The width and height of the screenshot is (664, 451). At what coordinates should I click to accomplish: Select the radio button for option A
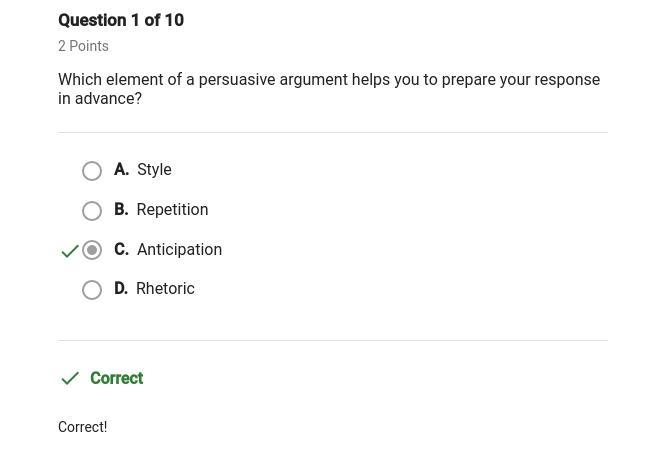coord(92,171)
